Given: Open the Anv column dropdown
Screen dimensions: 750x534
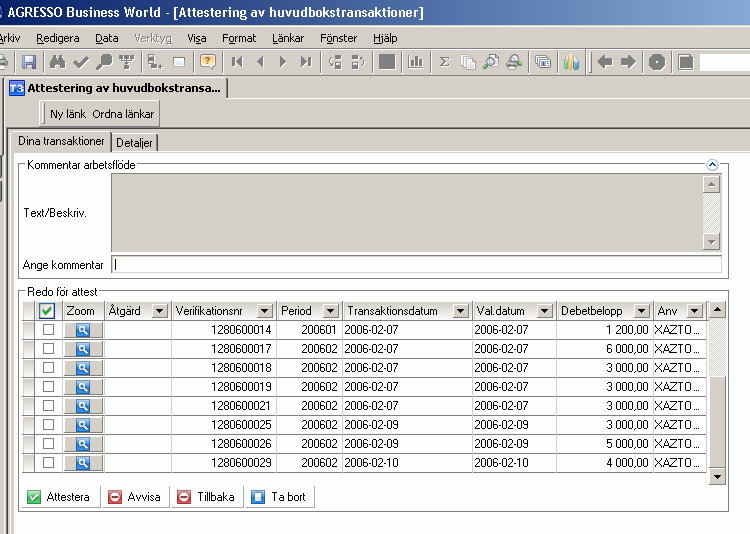Looking at the screenshot, I should [x=695, y=311].
